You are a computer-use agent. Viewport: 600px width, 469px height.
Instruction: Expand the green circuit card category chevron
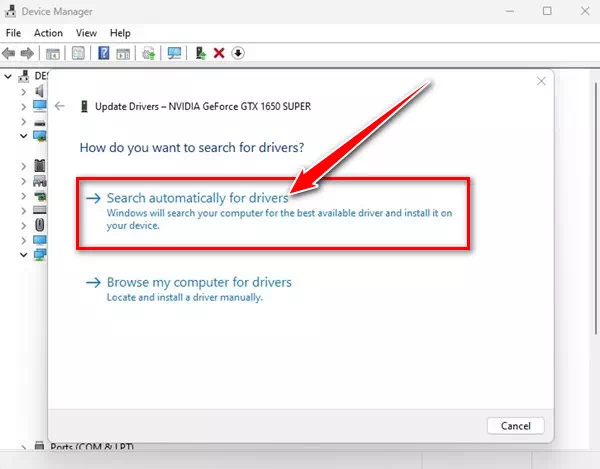point(24,196)
